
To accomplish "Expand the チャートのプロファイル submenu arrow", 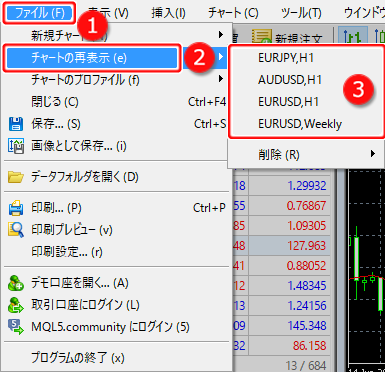I will [x=221, y=79].
